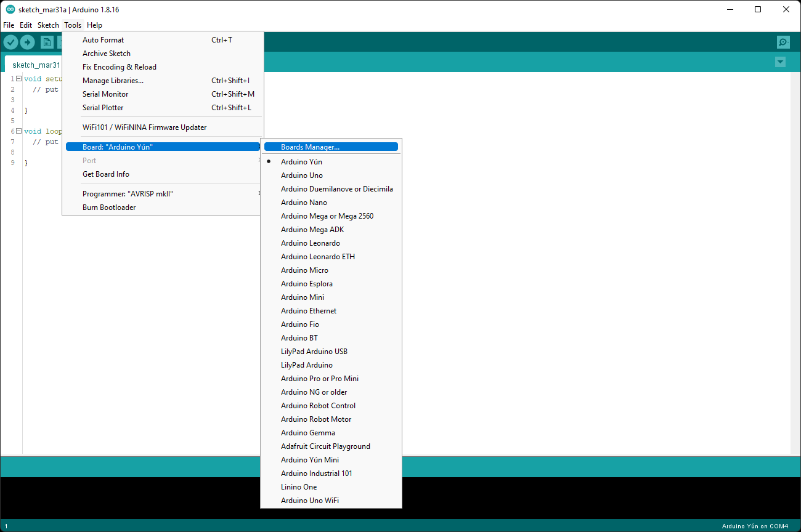Open the Sketch menu
This screenshot has width=801, height=532.
tap(48, 25)
